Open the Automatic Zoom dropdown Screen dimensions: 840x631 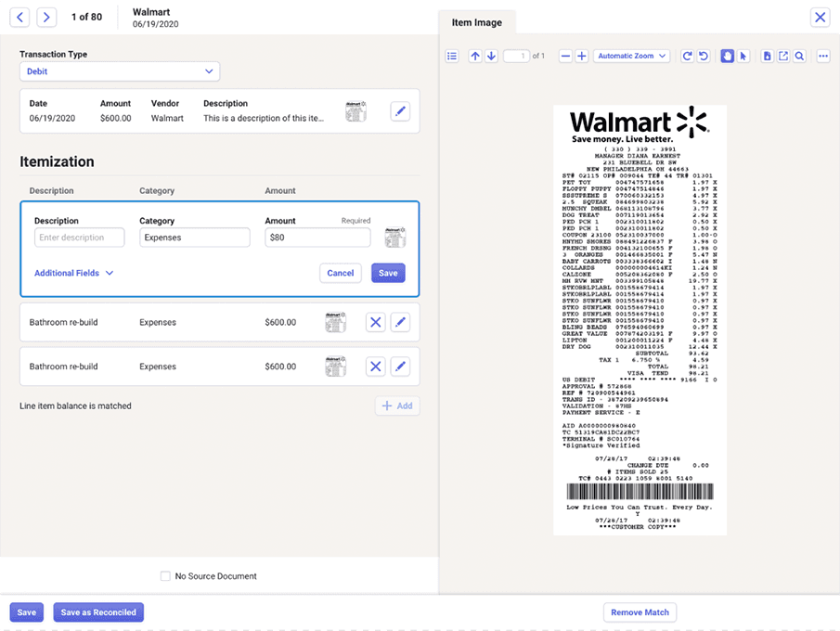(x=631, y=56)
